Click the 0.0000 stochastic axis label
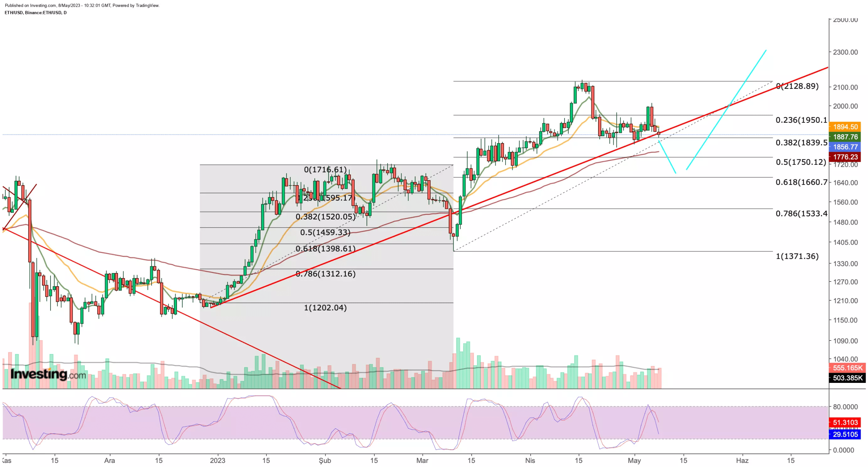 pyautogui.click(x=843, y=450)
